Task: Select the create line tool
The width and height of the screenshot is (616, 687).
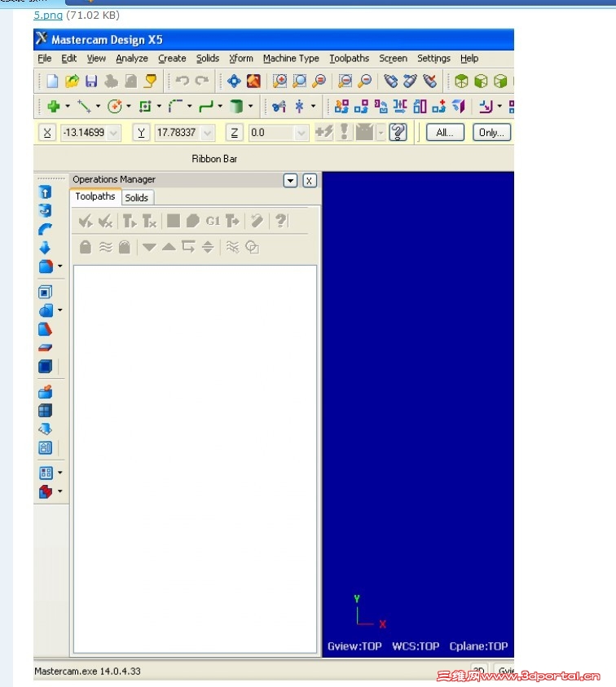Action: (x=84, y=106)
